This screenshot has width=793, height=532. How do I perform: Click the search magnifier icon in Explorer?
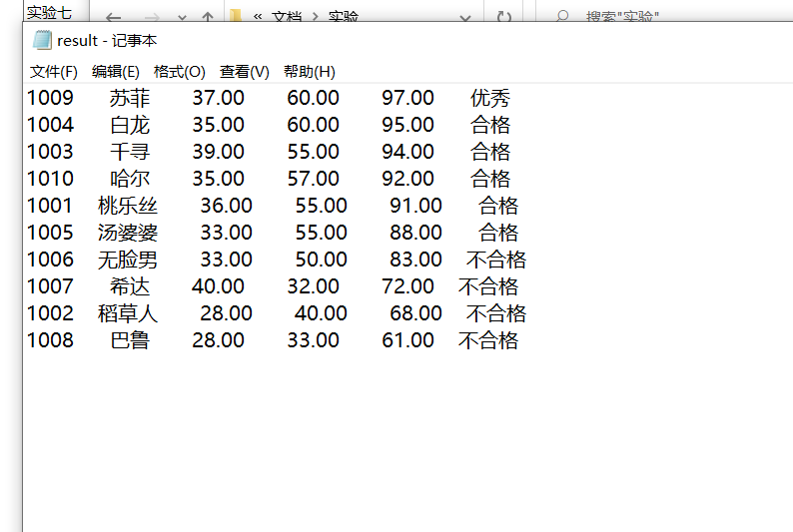(562, 16)
